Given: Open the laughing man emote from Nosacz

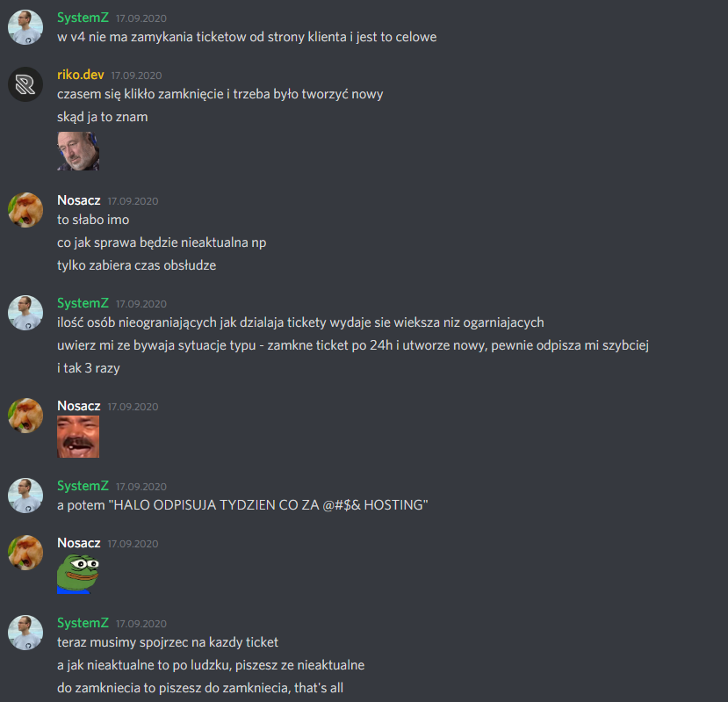Looking at the screenshot, I should (78, 437).
